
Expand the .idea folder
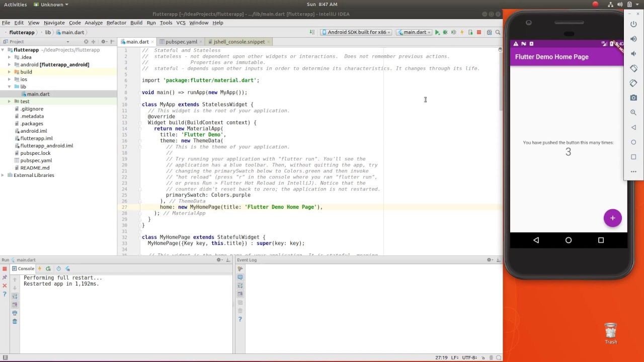tap(10, 57)
